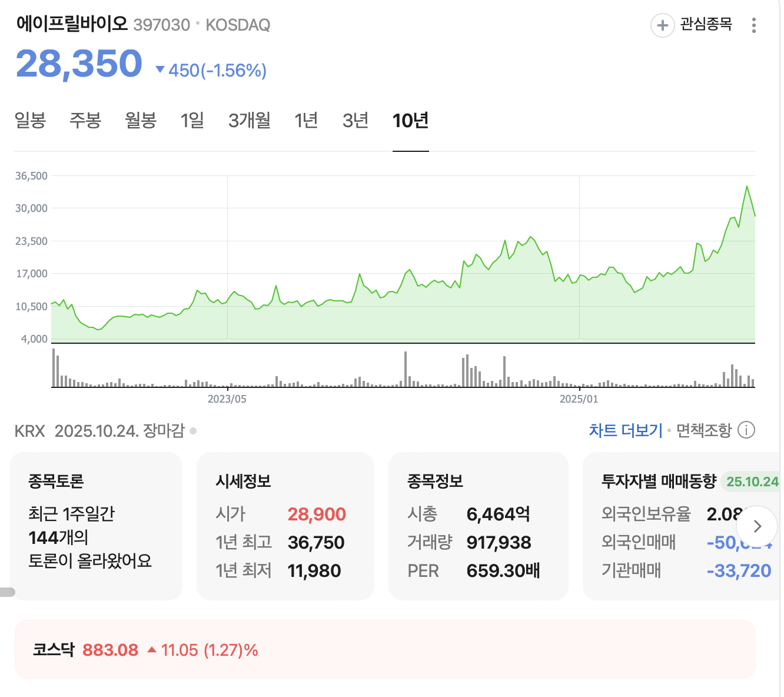Click the market closed status dot
784x697 pixels.
[193, 431]
